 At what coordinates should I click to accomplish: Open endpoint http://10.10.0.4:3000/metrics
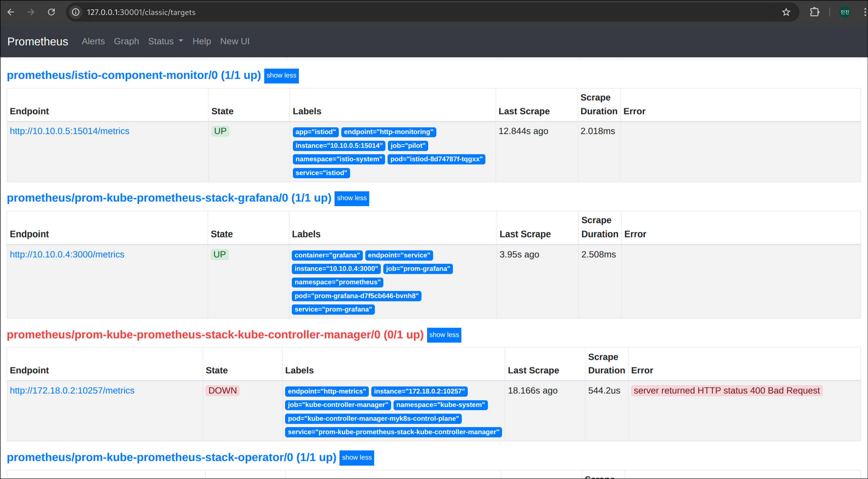click(x=67, y=255)
